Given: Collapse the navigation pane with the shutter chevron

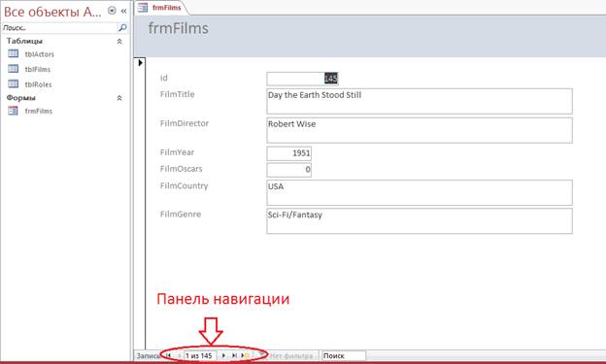Looking at the screenshot, I should coord(123,11).
